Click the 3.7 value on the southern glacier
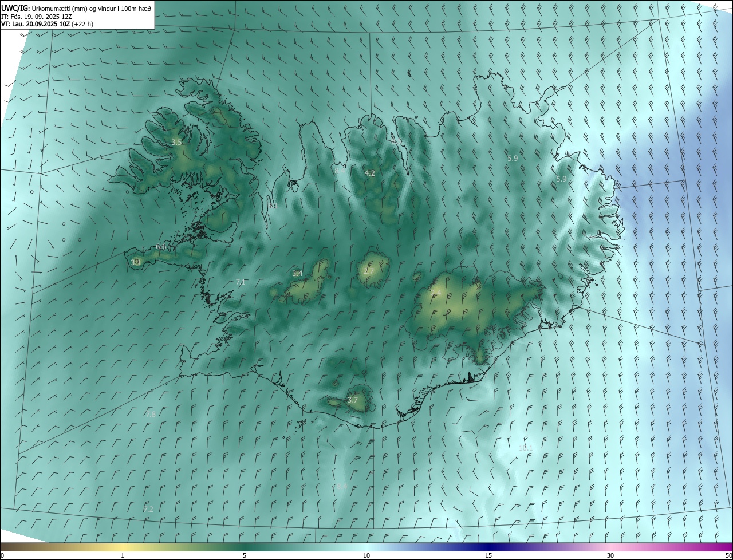 coord(353,400)
